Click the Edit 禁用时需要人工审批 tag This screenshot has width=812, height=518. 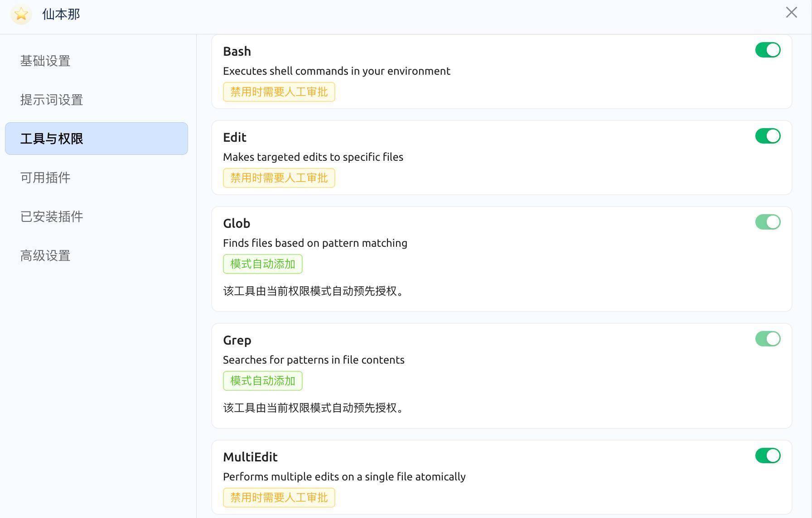point(279,178)
